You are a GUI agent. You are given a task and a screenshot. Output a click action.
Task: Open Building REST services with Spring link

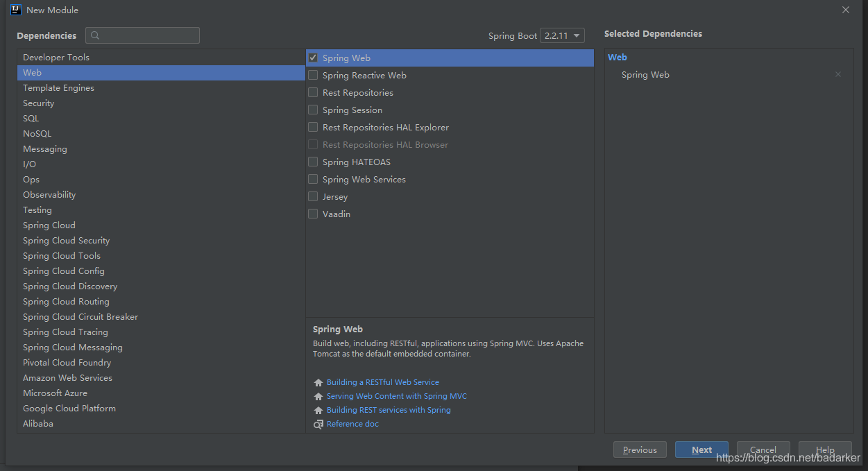click(x=389, y=410)
